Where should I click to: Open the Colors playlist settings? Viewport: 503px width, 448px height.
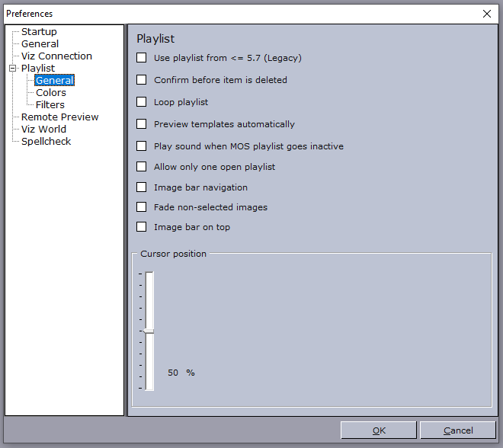point(51,93)
